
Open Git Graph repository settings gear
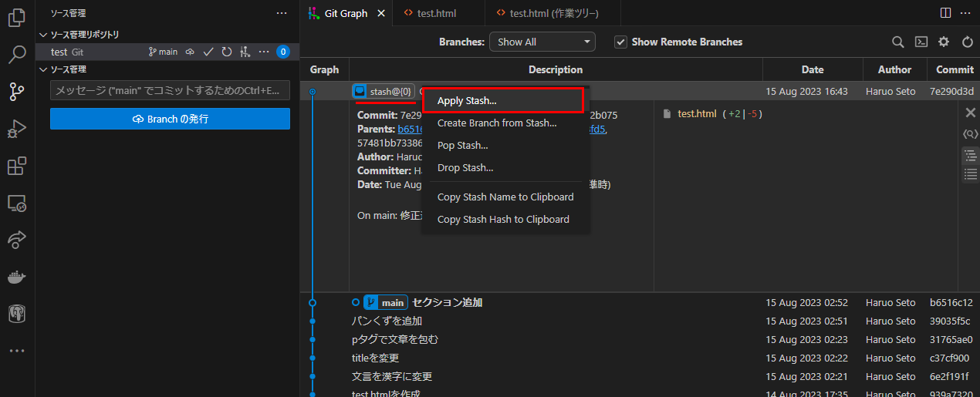[944, 42]
